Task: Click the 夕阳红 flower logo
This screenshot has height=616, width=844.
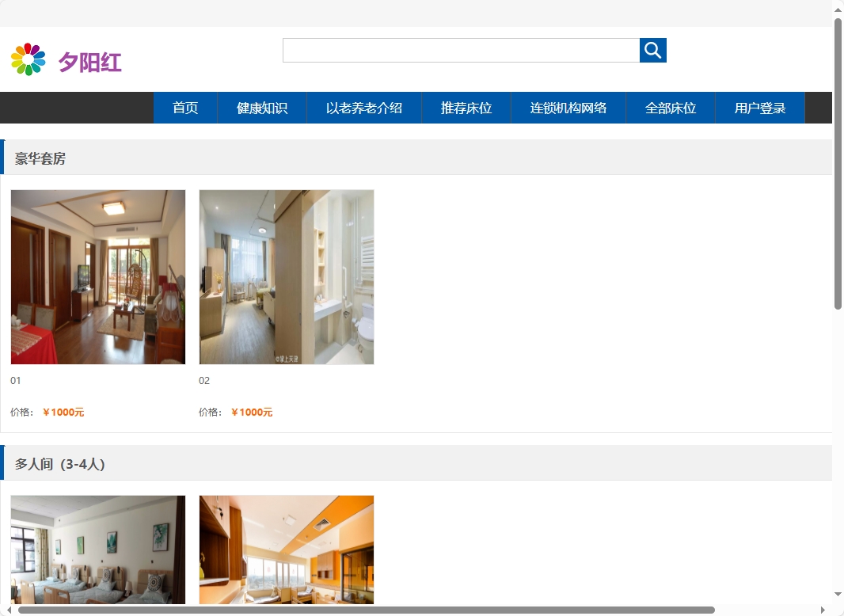Action: (30, 58)
